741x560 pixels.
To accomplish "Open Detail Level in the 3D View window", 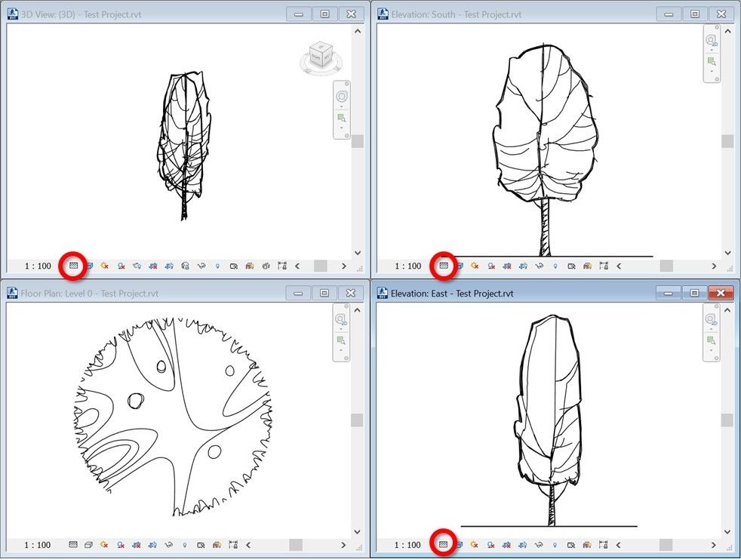I will 73,266.
